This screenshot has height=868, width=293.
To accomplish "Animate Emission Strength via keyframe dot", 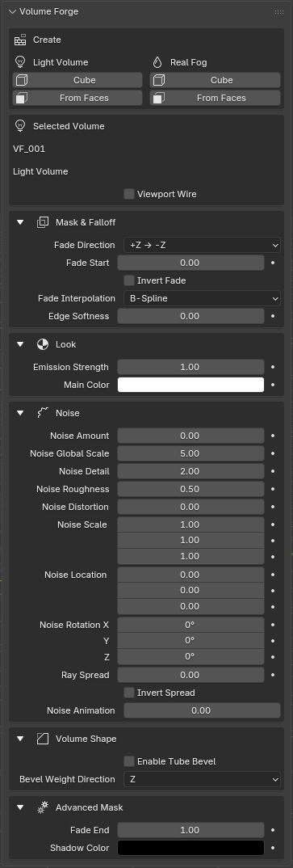I will tap(273, 367).
